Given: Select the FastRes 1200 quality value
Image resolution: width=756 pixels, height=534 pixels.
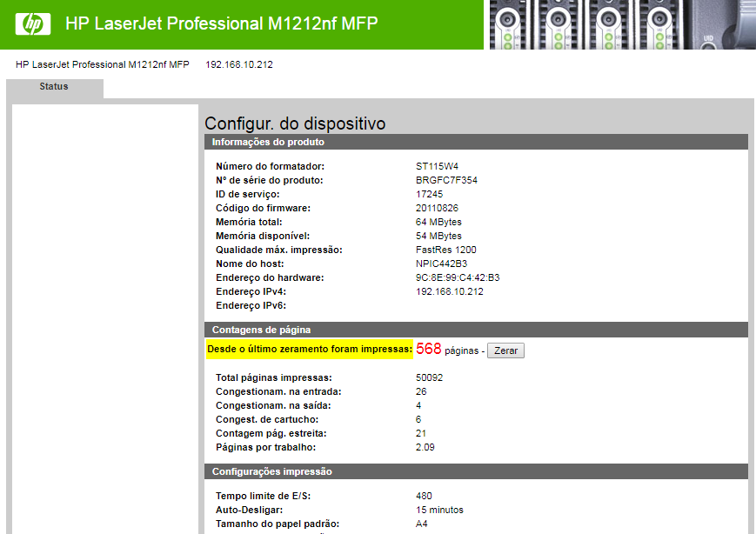Looking at the screenshot, I should click(446, 250).
